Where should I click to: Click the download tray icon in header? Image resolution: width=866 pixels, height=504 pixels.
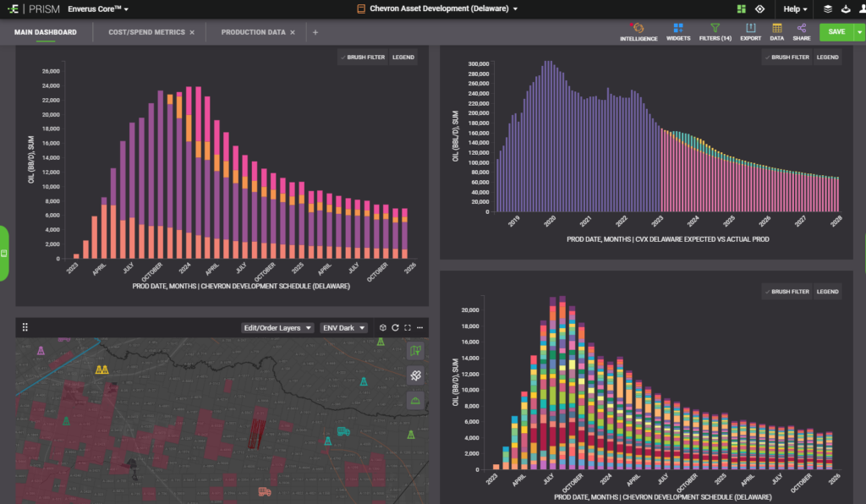tap(846, 8)
